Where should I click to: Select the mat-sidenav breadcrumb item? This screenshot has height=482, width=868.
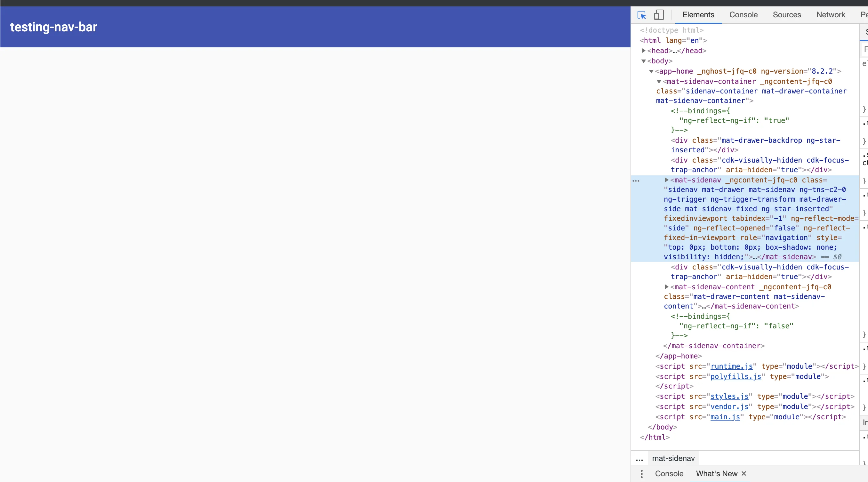click(673, 458)
